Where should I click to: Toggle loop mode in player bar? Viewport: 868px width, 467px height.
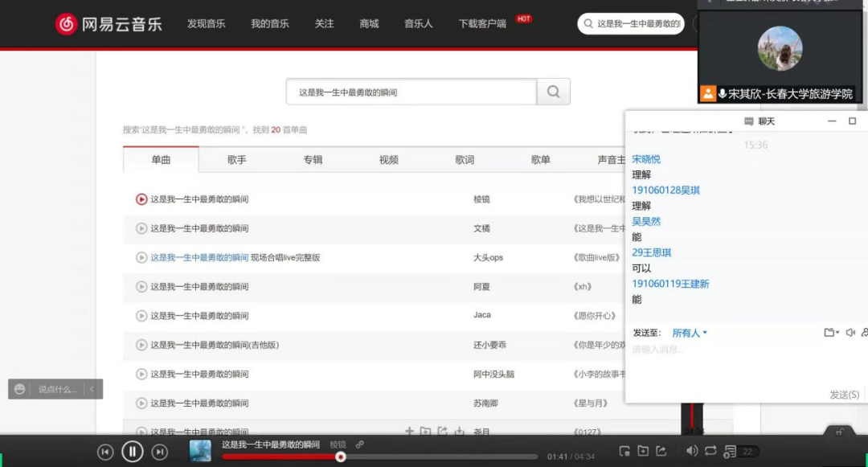710,452
